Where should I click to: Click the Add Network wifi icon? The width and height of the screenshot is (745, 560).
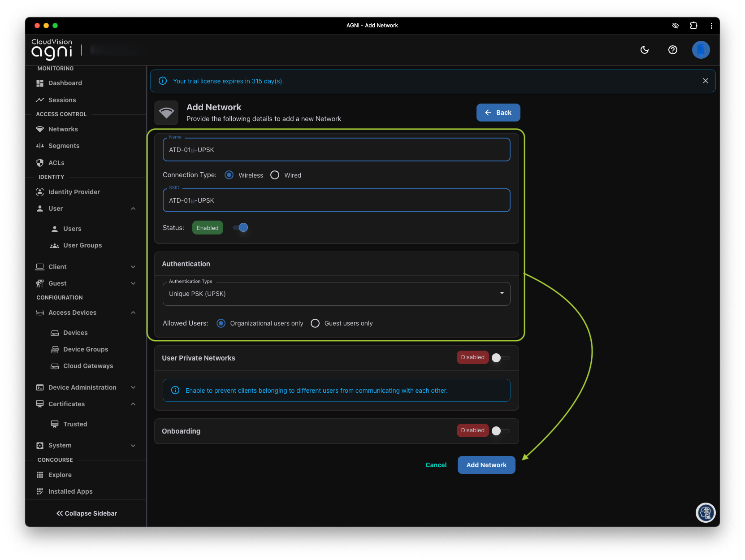pyautogui.click(x=166, y=113)
